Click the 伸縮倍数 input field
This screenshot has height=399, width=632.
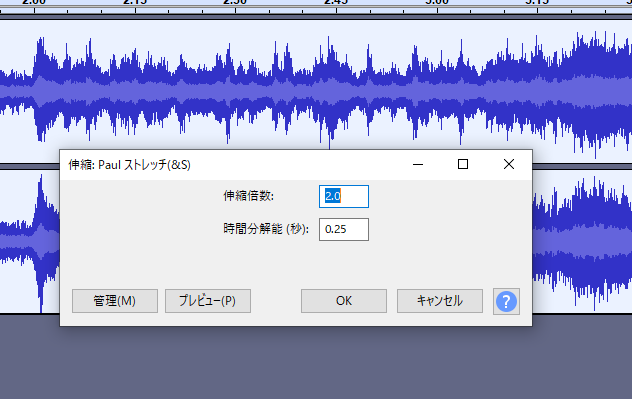click(344, 196)
